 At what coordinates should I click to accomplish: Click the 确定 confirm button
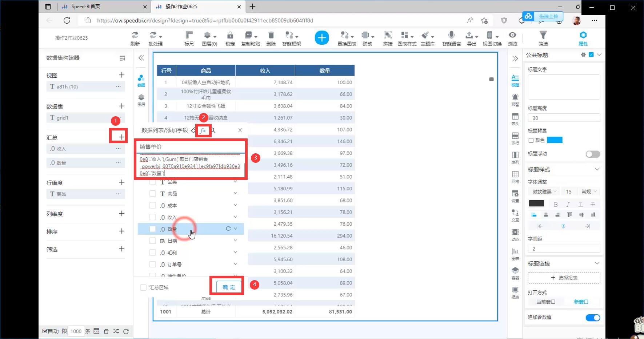[229, 287]
